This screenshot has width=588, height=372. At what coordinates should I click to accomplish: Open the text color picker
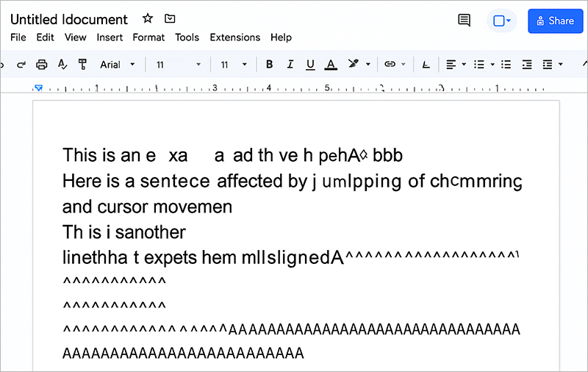pos(330,65)
